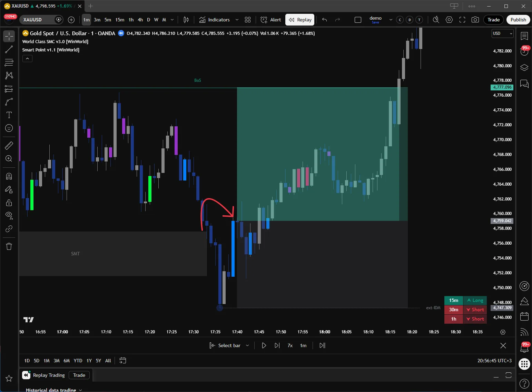Switch to the 15m timeframe
532x392 pixels.
pos(120,20)
